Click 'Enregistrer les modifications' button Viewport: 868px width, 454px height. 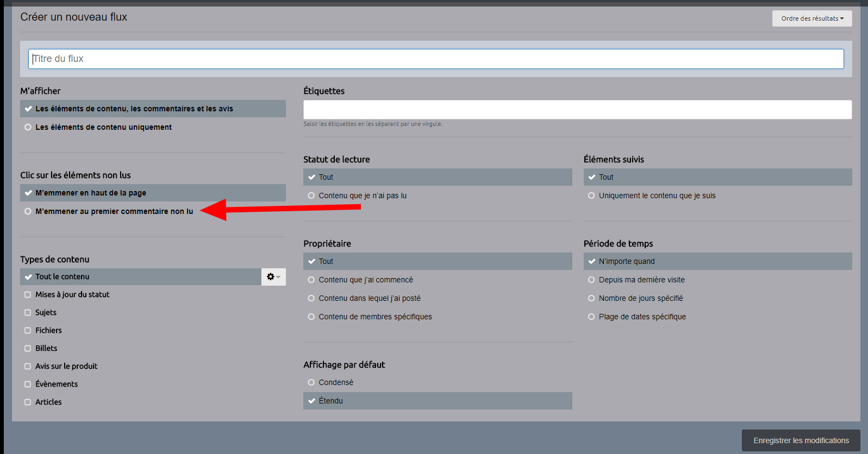(801, 440)
